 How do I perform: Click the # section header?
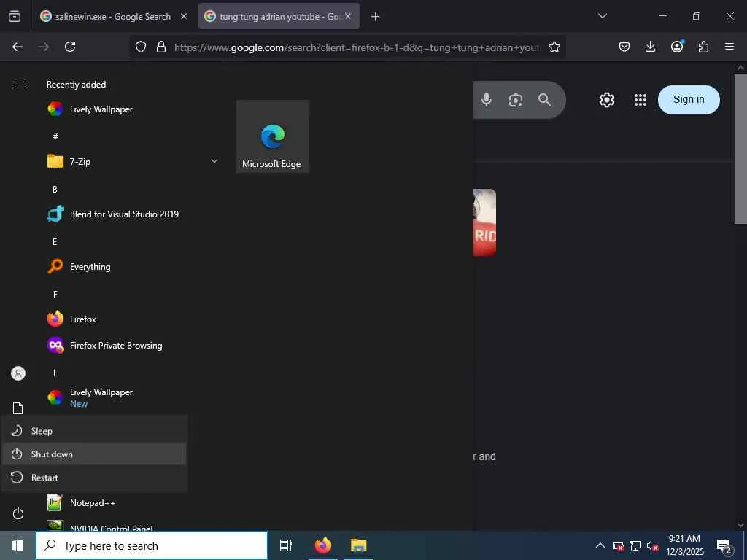coord(55,136)
